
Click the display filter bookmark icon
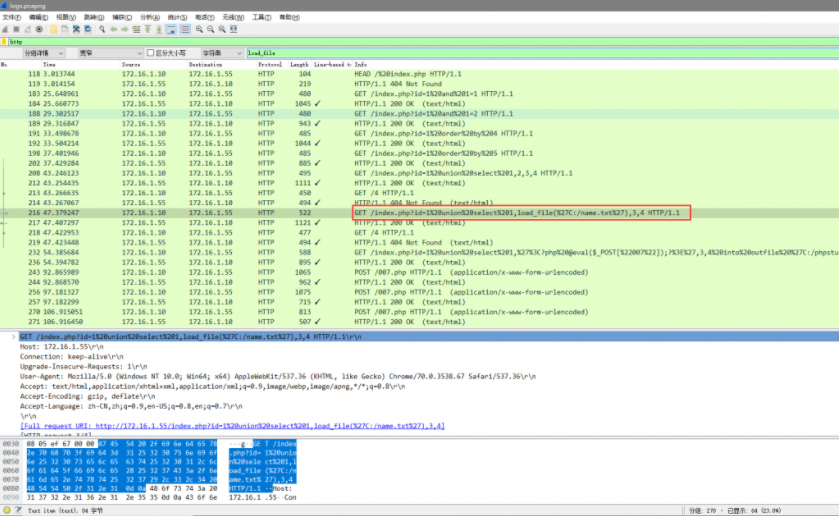coord(4,42)
